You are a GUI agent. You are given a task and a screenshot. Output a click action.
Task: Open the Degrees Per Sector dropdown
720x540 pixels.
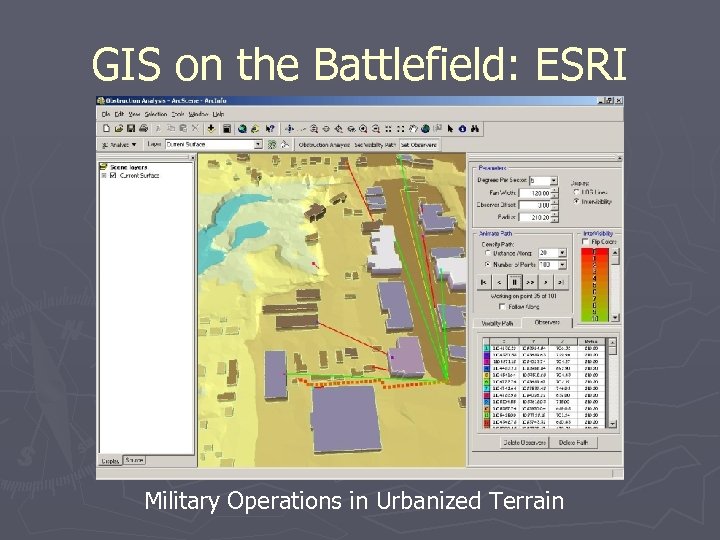553,181
